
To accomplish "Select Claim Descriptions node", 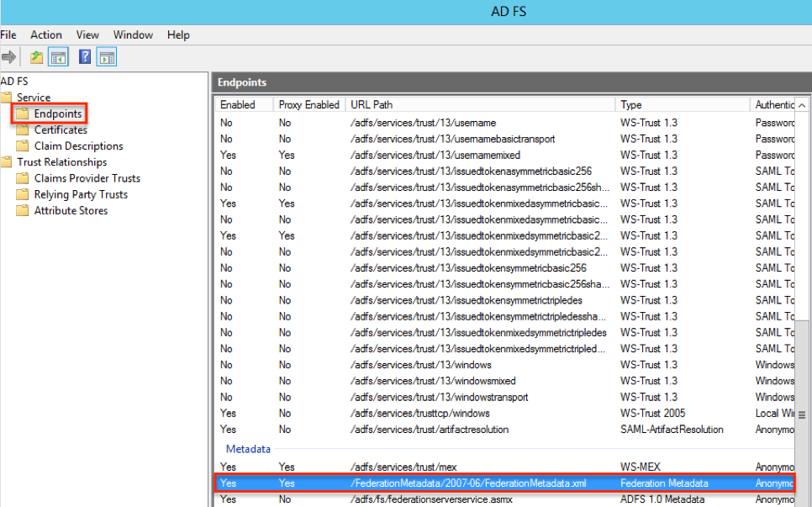I will pyautogui.click(x=79, y=146).
